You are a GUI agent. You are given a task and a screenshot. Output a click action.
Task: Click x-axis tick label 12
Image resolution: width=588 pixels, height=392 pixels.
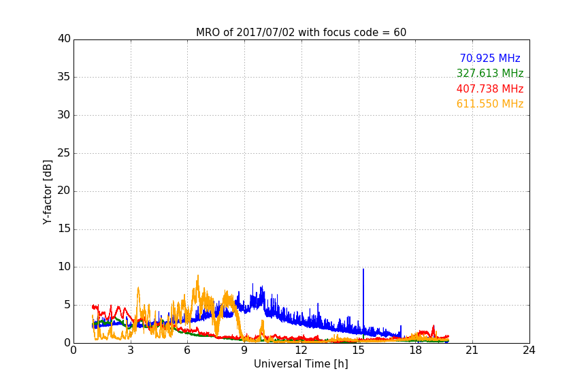pyautogui.click(x=301, y=350)
